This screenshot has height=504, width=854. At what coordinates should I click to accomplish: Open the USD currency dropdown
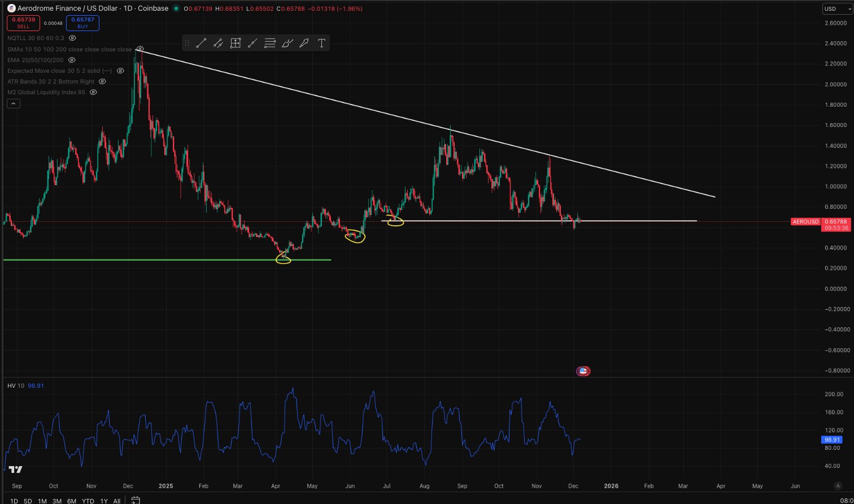pyautogui.click(x=837, y=8)
